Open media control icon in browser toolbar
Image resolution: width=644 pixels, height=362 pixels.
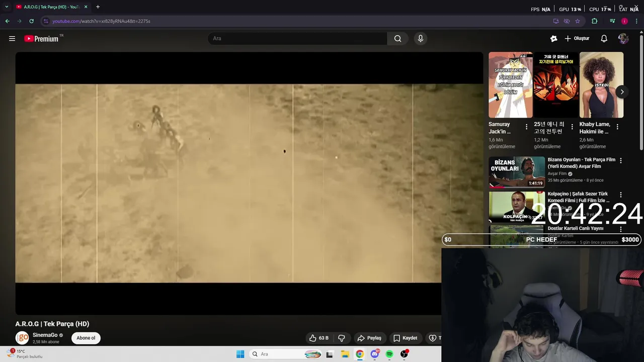[x=612, y=21]
